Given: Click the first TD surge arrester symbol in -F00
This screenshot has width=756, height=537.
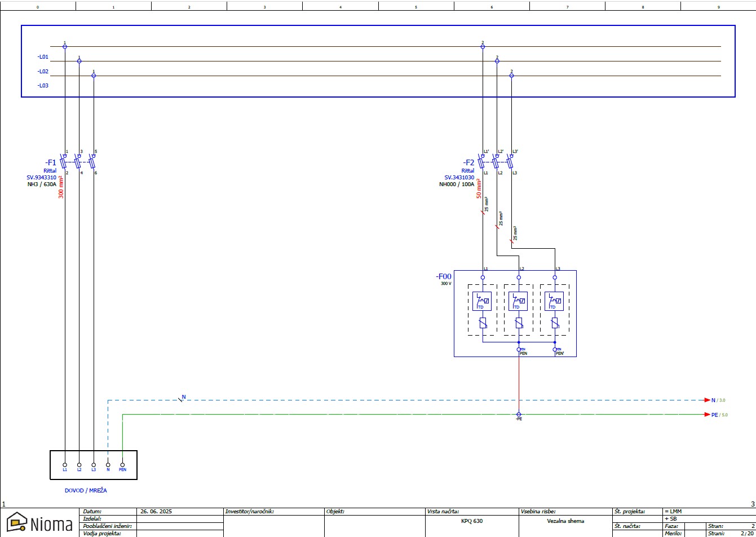Looking at the screenshot, I should pos(482,301).
